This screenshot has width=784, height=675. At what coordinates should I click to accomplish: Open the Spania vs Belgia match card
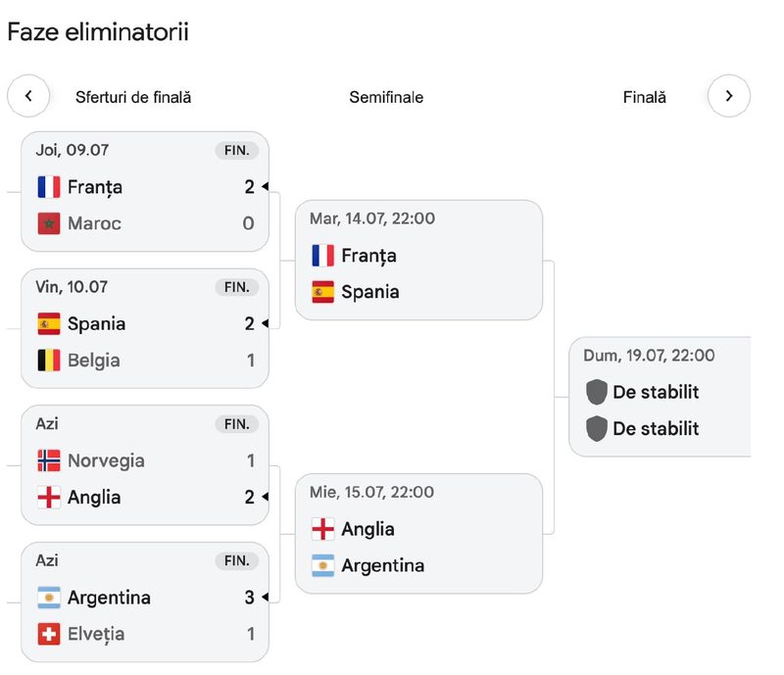[145, 328]
